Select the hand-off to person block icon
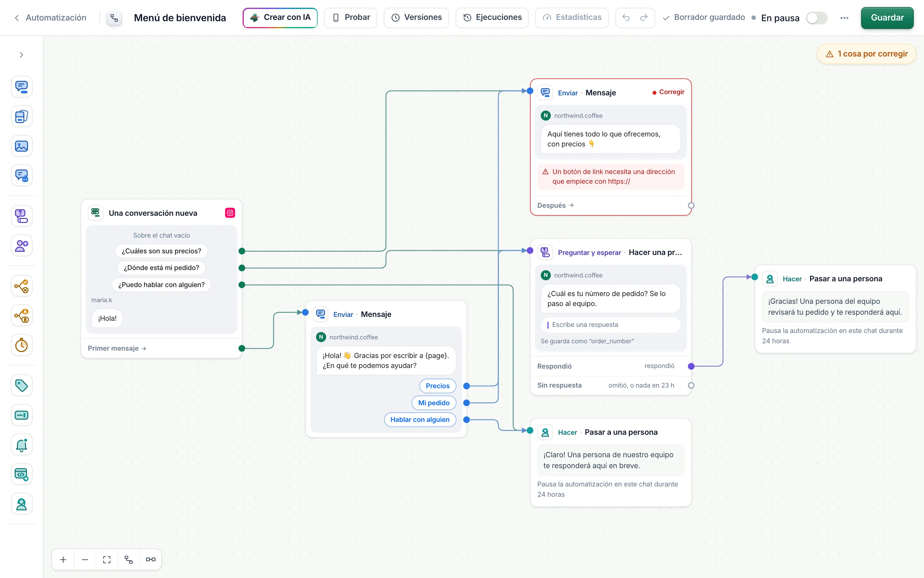This screenshot has width=924, height=578. point(21,504)
